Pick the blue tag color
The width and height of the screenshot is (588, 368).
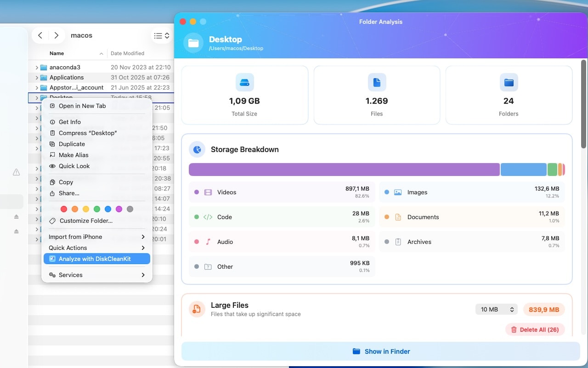(108, 209)
